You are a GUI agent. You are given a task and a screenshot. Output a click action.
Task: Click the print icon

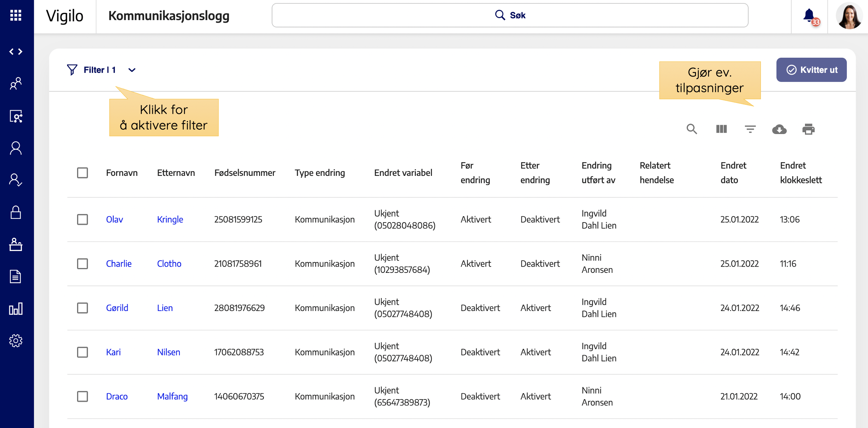(808, 129)
